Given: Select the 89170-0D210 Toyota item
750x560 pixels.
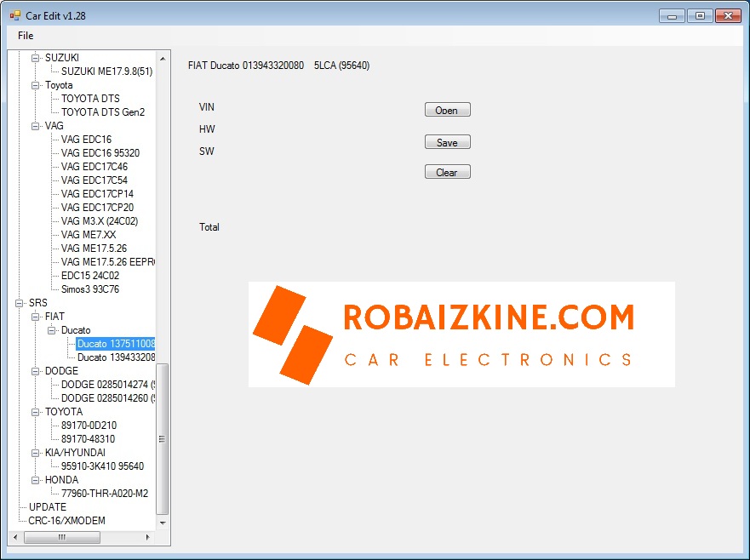Looking at the screenshot, I should [x=89, y=426].
